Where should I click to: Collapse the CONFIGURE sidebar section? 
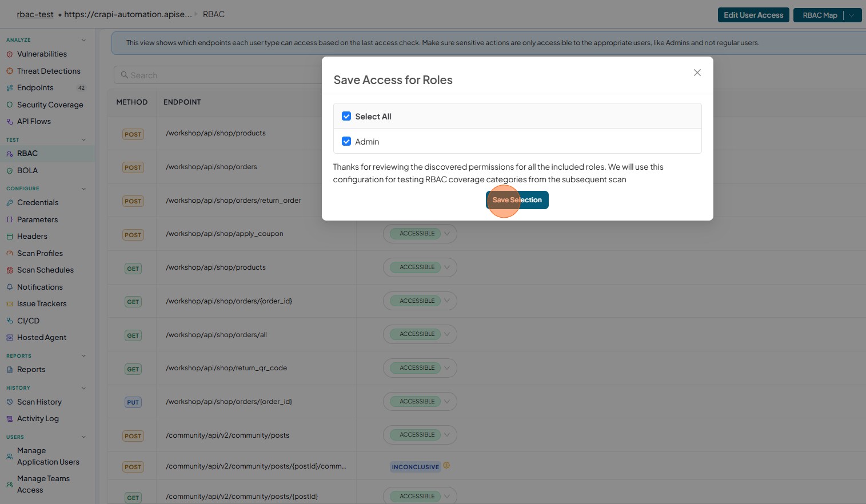point(84,189)
